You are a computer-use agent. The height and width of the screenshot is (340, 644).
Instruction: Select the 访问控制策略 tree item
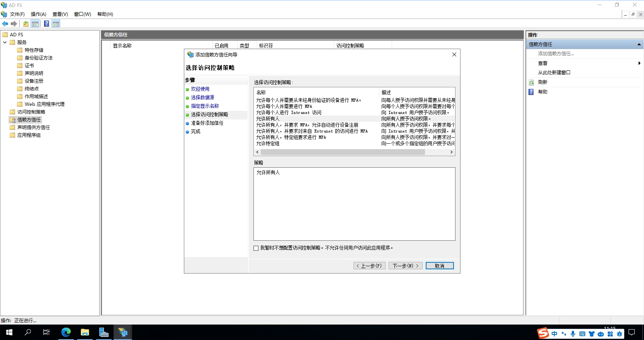[31, 112]
